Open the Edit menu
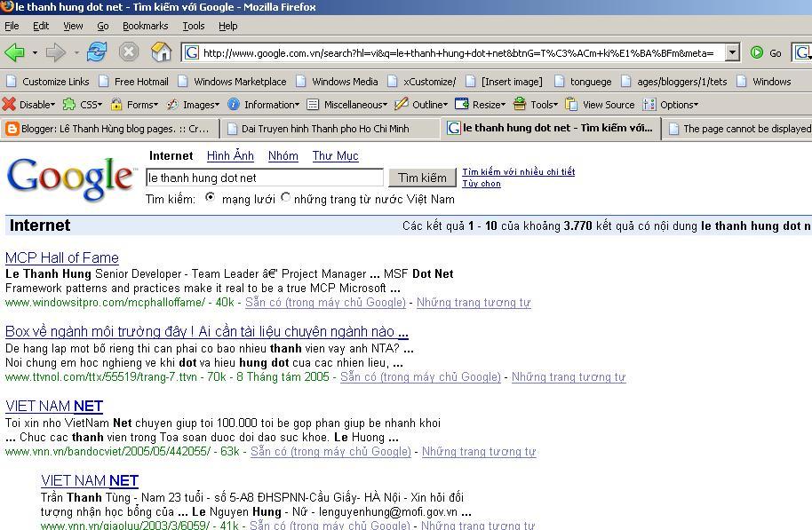This screenshot has width=812, height=530. (x=41, y=26)
